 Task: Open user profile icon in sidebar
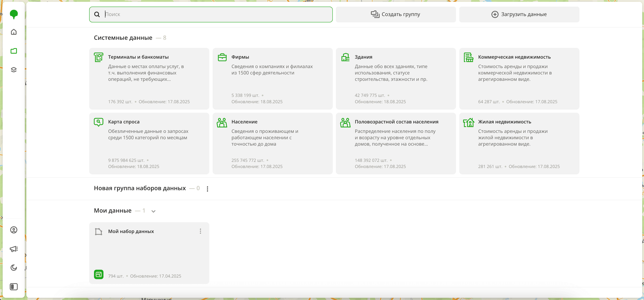click(x=14, y=230)
